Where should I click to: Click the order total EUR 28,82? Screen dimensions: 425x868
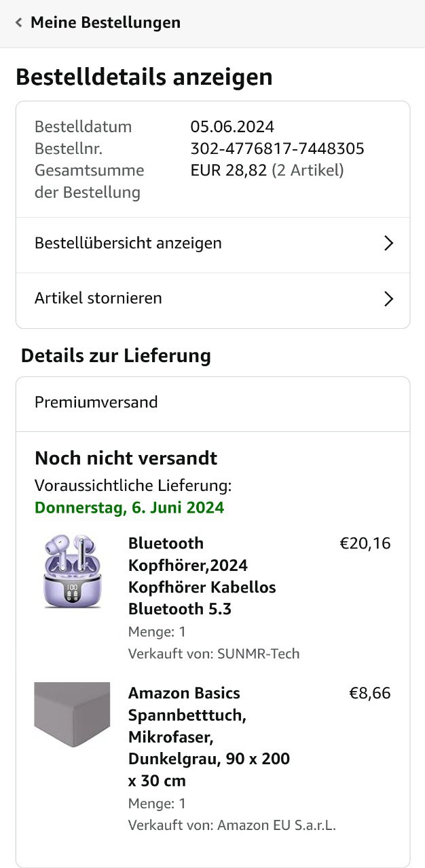pyautogui.click(x=229, y=170)
